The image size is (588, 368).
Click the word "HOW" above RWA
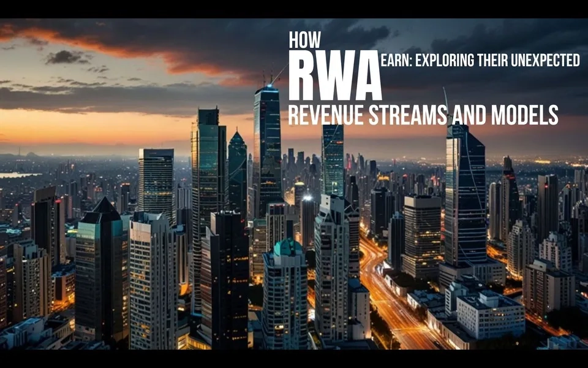tap(305, 39)
